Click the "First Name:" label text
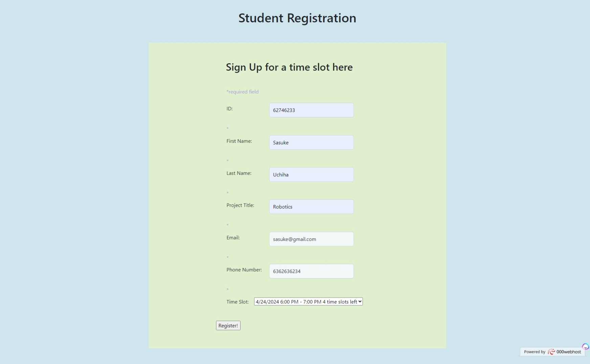590x364 pixels. (239, 141)
